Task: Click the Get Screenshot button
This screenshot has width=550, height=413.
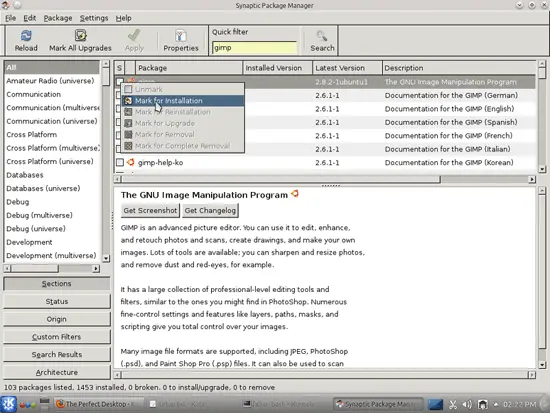Action: (150, 211)
